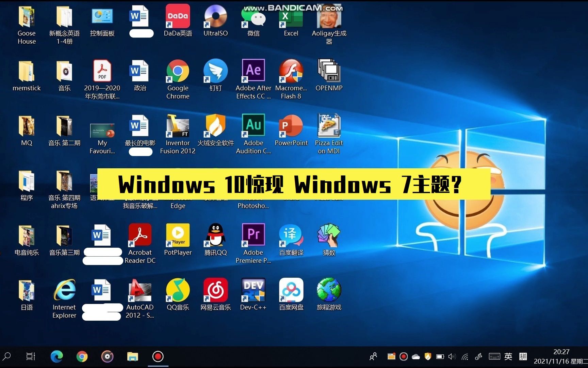Open the 旅程游戏 globe icon

click(x=329, y=295)
